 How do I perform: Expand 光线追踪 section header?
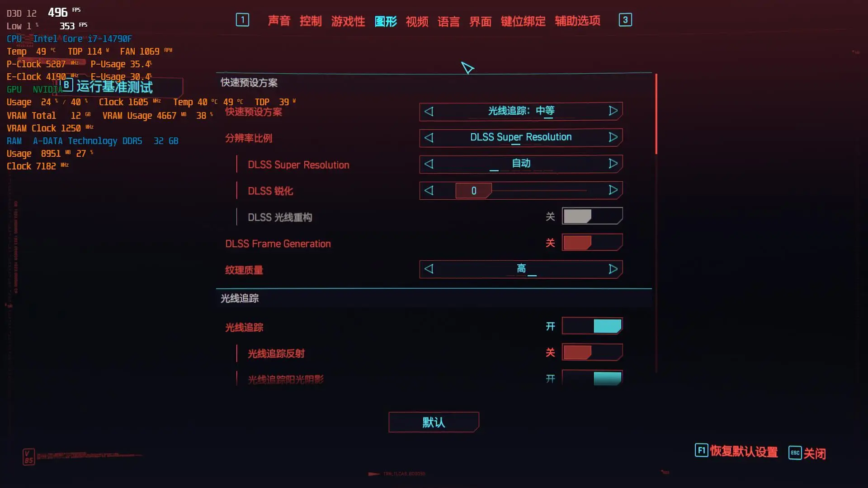pyautogui.click(x=240, y=297)
